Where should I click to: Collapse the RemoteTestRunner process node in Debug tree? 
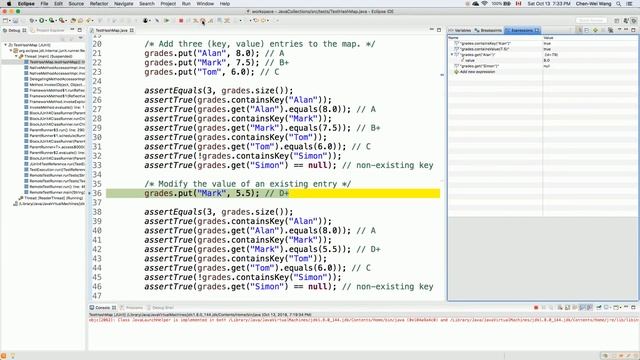click(11, 51)
